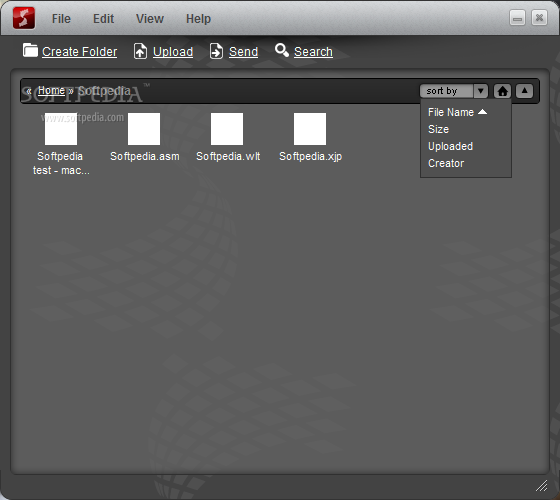Click the Softpedia.wlt file name
The width and height of the screenshot is (560, 500).
tap(228, 156)
